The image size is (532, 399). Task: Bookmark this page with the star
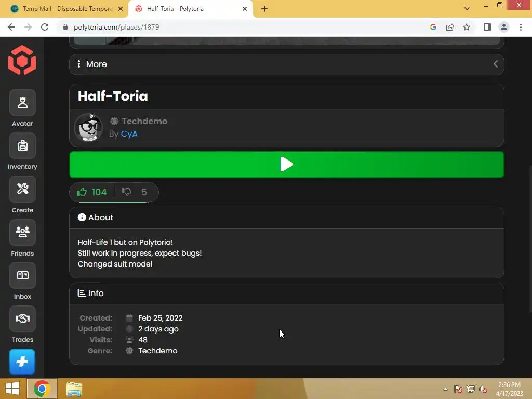(467, 27)
